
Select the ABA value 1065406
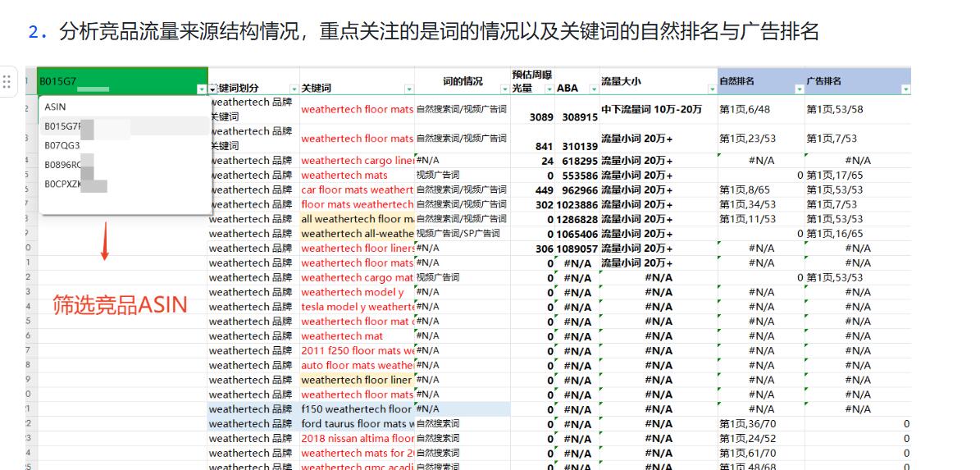(577, 234)
